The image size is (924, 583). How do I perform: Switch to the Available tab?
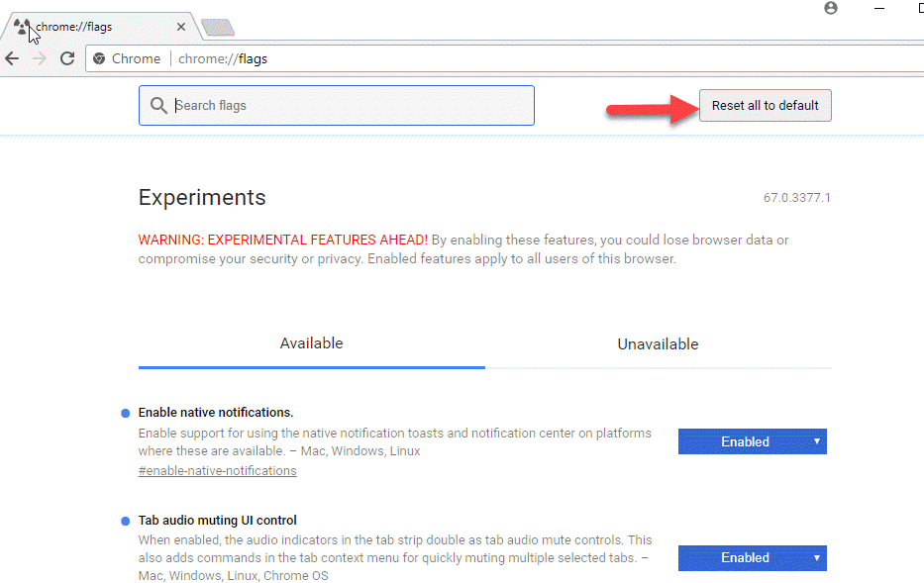[x=312, y=343]
